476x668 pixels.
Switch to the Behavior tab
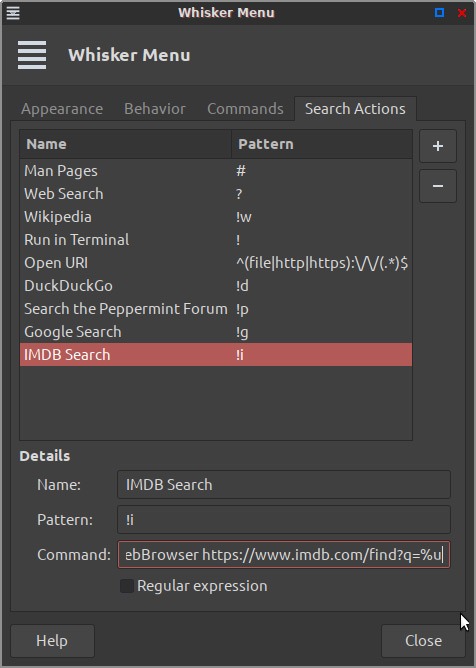(x=155, y=109)
